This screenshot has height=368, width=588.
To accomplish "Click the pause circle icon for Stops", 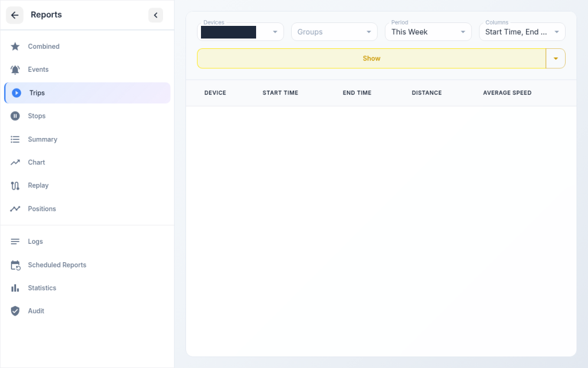I will point(15,116).
